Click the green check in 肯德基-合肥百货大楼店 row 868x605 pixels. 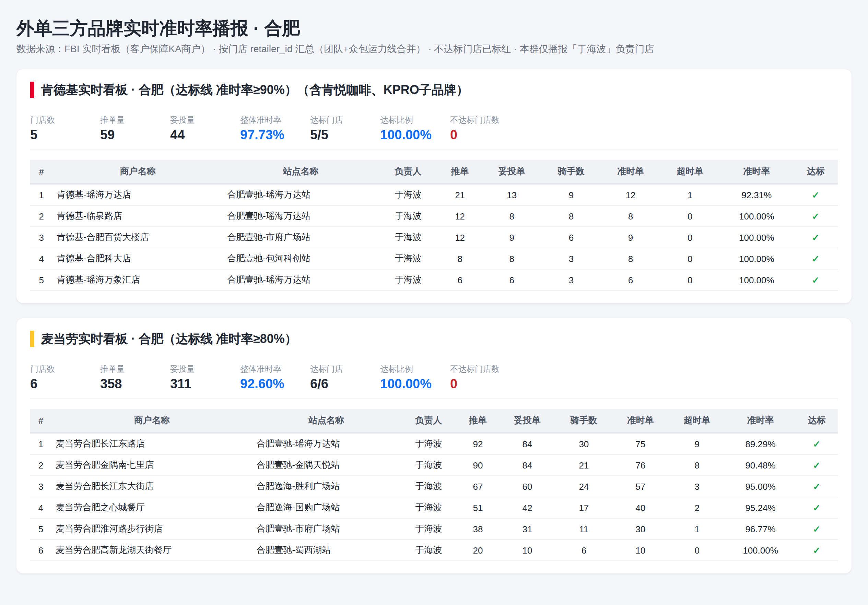tap(816, 237)
